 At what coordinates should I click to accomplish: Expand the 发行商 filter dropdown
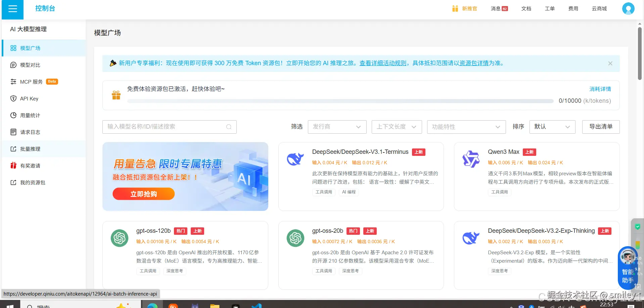click(x=337, y=127)
